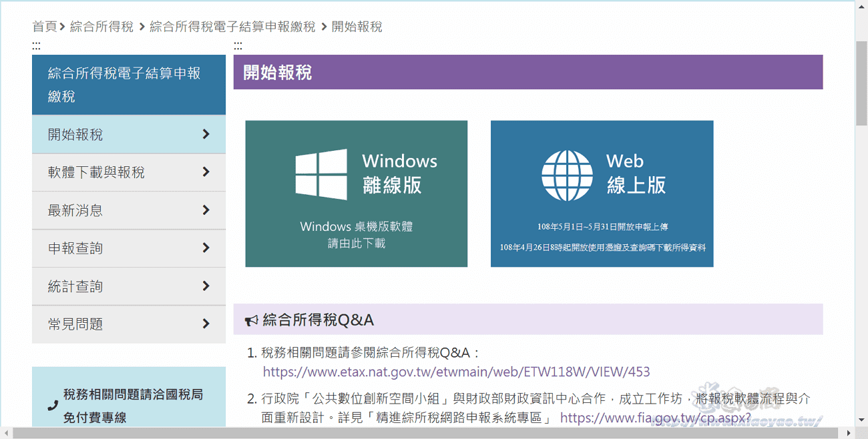
Task: Expand the chevron next to 軟體下載與報稅
Action: [x=206, y=172]
